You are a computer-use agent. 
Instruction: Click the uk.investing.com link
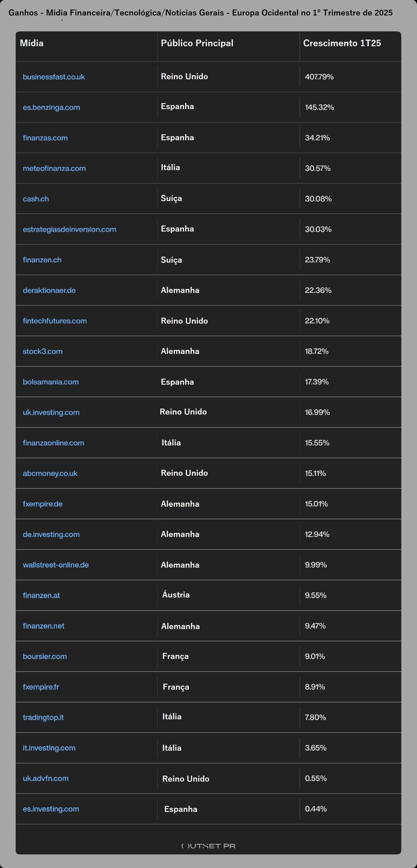point(51,413)
